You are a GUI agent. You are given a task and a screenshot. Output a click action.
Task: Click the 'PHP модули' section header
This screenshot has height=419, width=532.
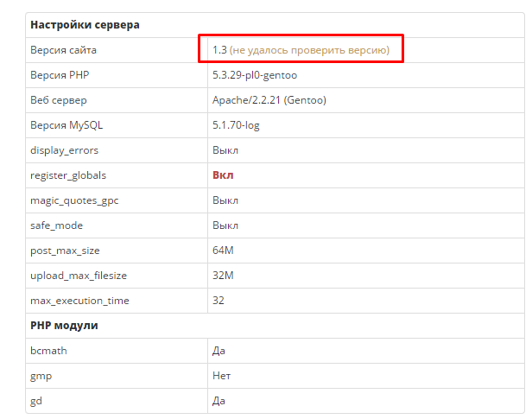tap(64, 326)
